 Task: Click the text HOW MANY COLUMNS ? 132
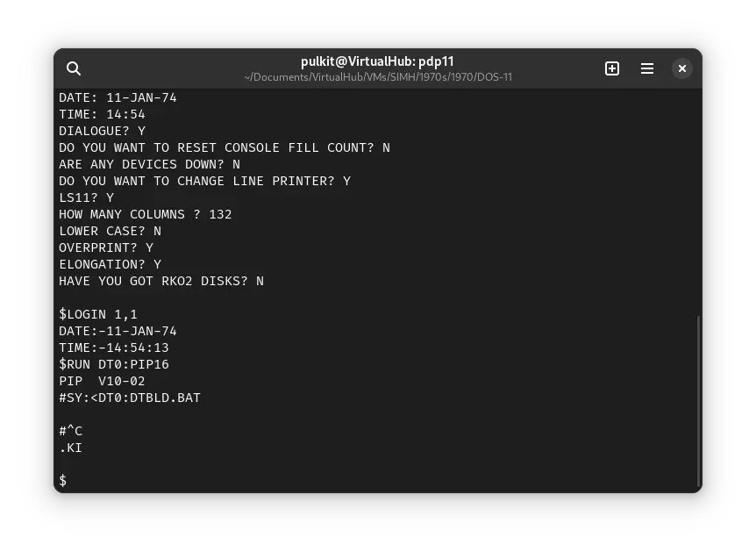pos(145,214)
